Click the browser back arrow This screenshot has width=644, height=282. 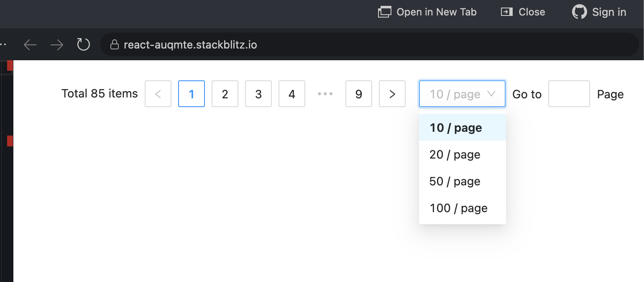click(30, 44)
